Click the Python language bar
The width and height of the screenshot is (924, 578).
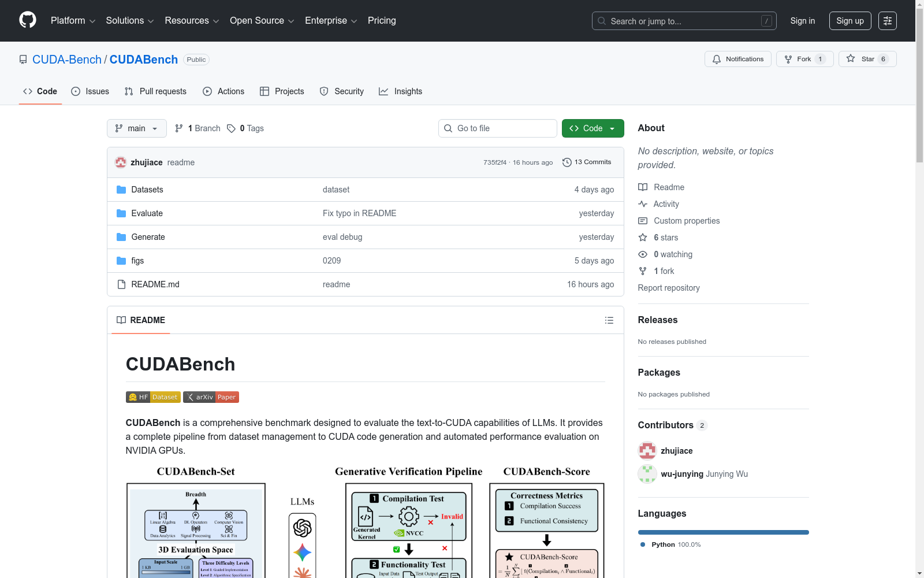(724, 532)
